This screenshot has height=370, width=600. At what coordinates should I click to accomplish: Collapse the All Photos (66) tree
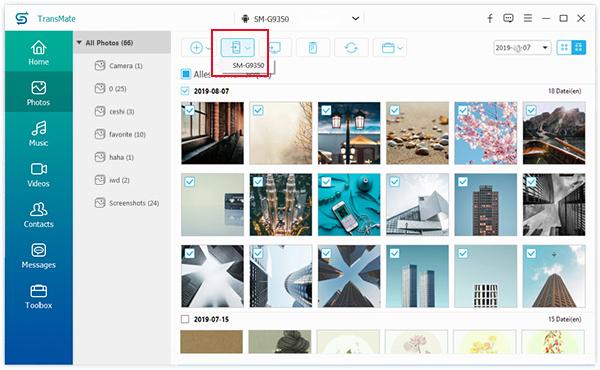click(79, 42)
